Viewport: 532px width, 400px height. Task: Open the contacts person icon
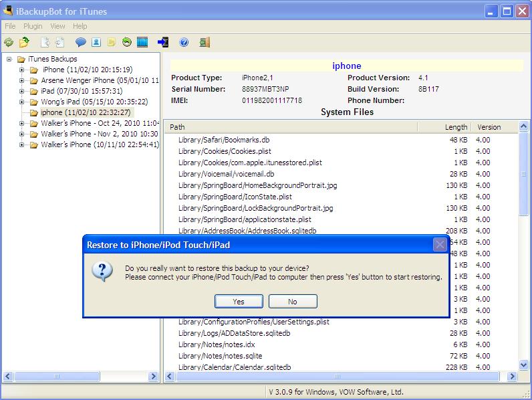96,42
